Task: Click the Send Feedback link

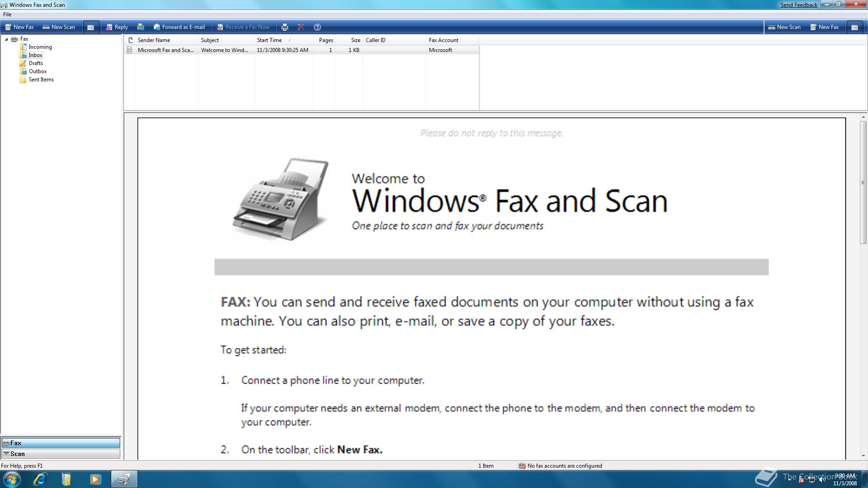Action: 799,5
